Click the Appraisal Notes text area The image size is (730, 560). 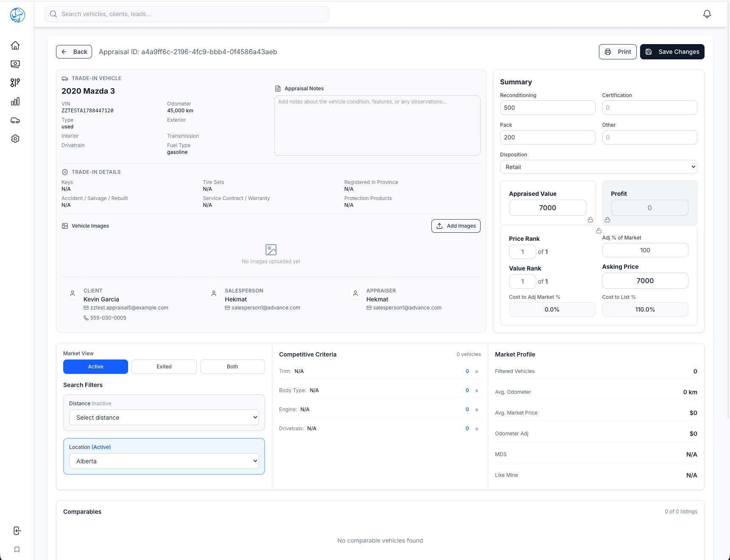click(378, 125)
